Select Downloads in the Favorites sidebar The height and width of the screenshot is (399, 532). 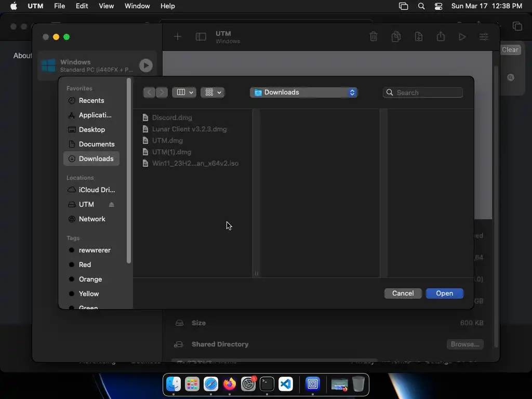click(91, 159)
